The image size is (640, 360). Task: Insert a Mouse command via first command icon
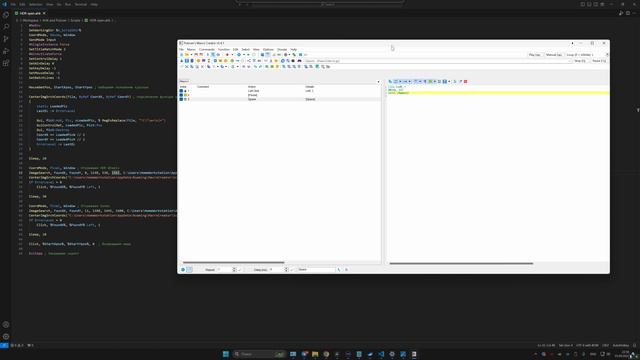[x=181, y=61]
